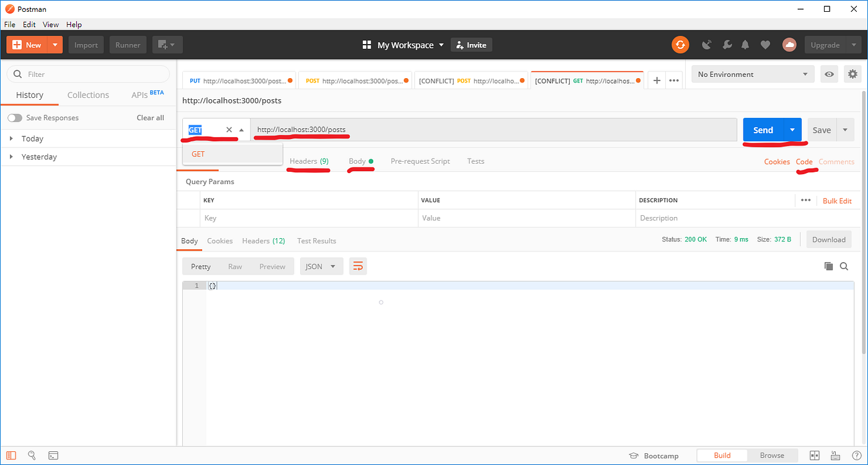Click the Send button

coord(763,130)
